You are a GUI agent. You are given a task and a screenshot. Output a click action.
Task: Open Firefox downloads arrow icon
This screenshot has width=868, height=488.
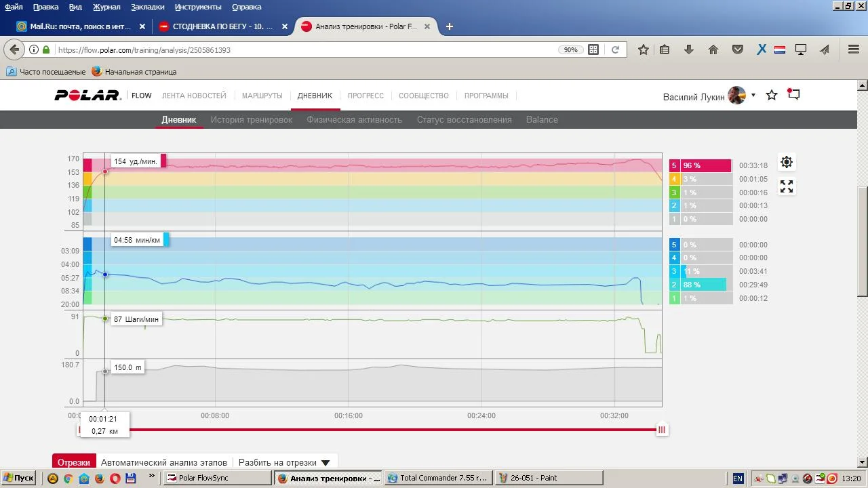pyautogui.click(x=688, y=49)
